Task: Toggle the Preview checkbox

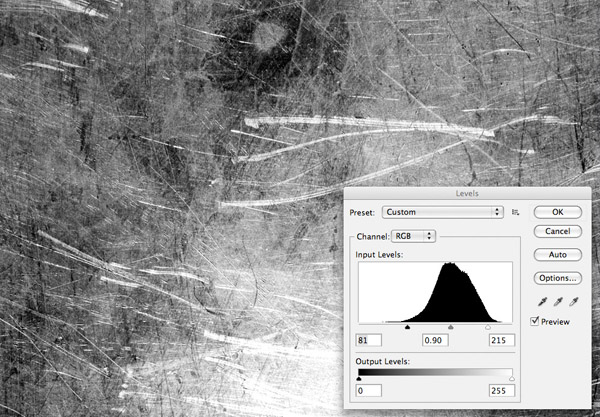Action: 535,321
